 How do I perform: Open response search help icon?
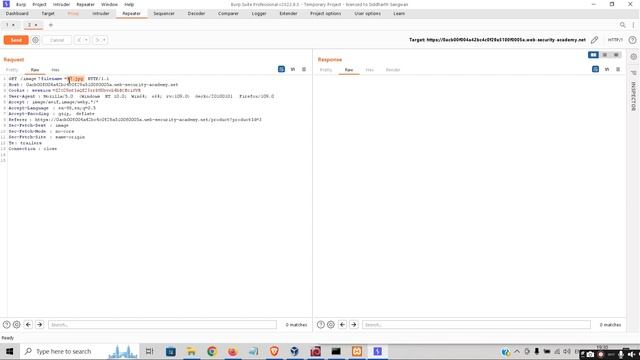coord(321,324)
